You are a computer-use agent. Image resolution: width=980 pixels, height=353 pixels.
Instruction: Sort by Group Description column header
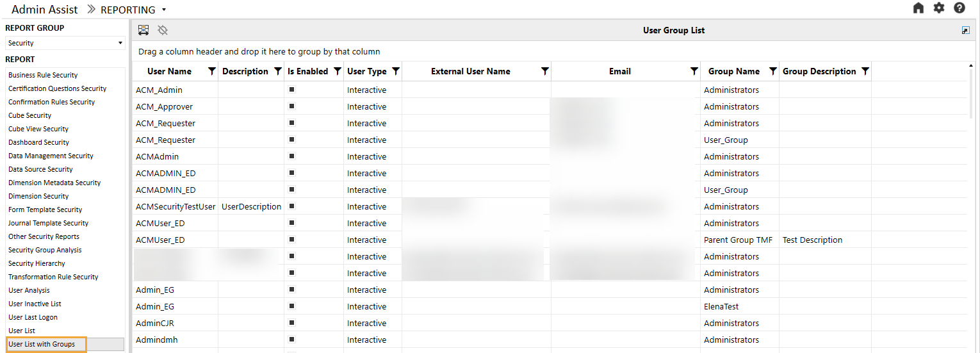click(819, 71)
